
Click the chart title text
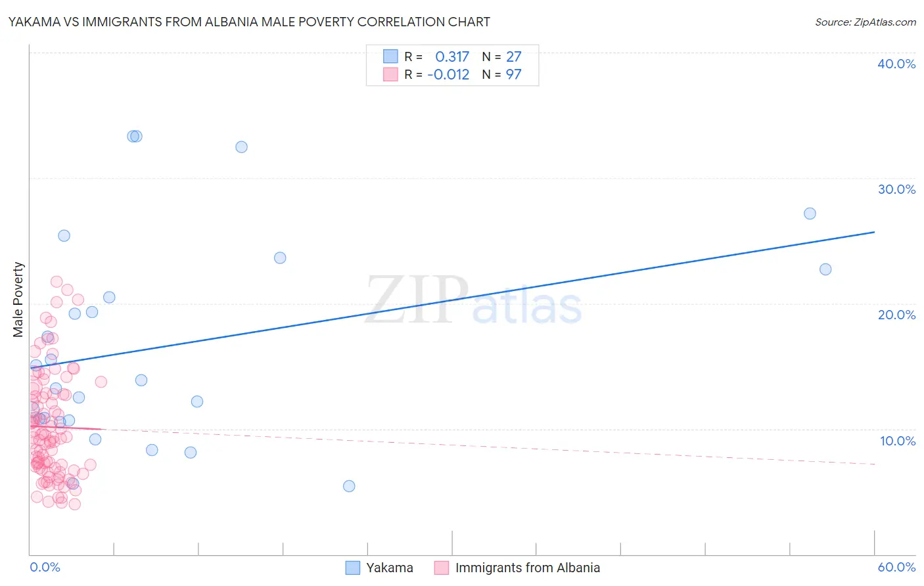(x=249, y=22)
